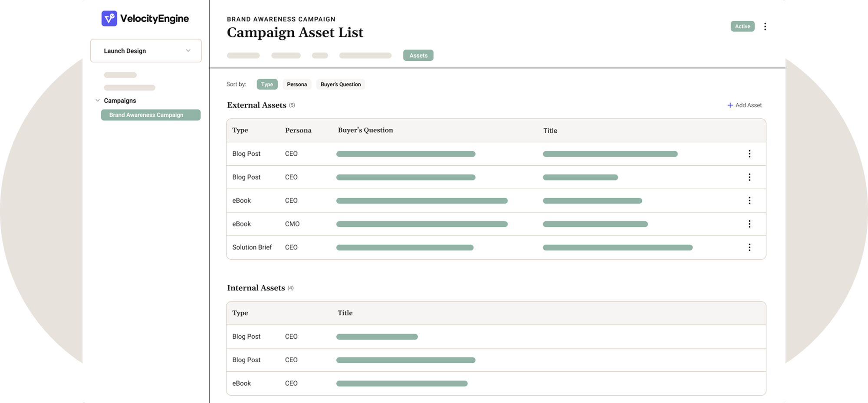Screen dimensions: 868x403
Task: Sort assets by Persona
Action: (297, 85)
